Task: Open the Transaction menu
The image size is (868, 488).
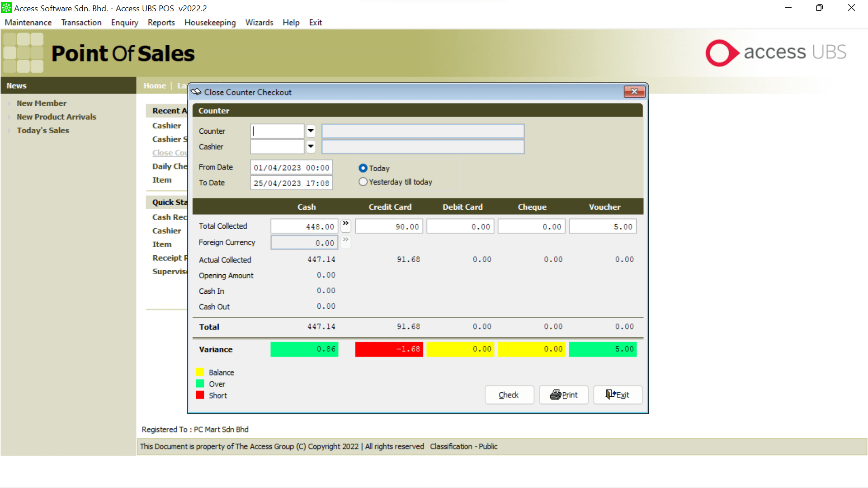Action: pos(81,23)
